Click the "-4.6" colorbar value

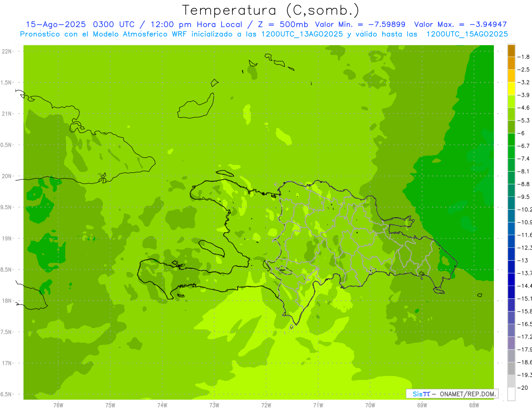point(524,108)
